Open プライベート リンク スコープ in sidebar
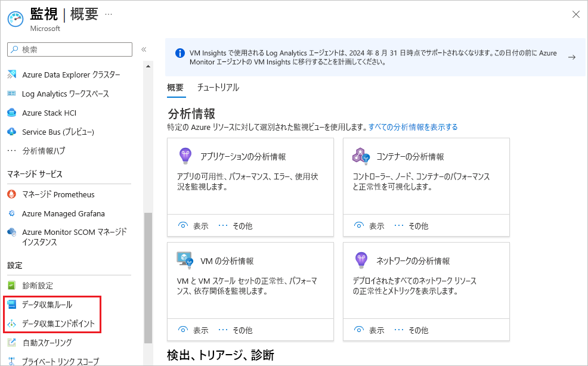Screen dimensions: 588x366 click(60, 361)
